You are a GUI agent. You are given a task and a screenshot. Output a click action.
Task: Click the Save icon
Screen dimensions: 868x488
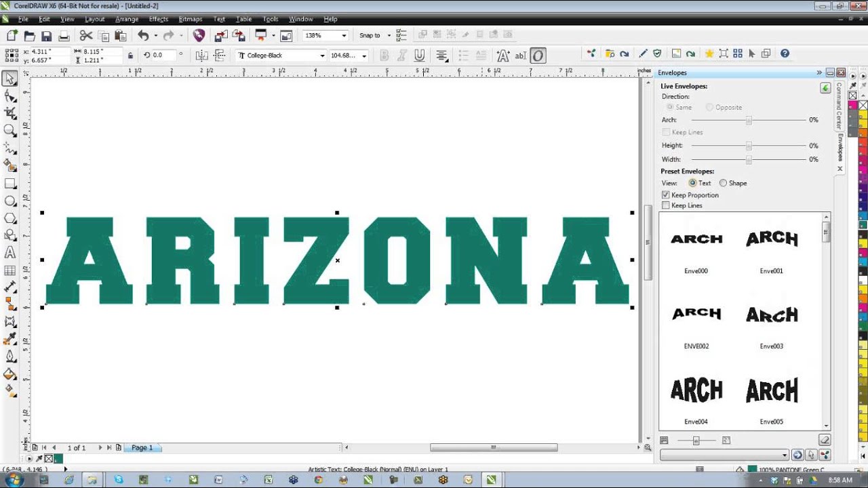coord(47,36)
